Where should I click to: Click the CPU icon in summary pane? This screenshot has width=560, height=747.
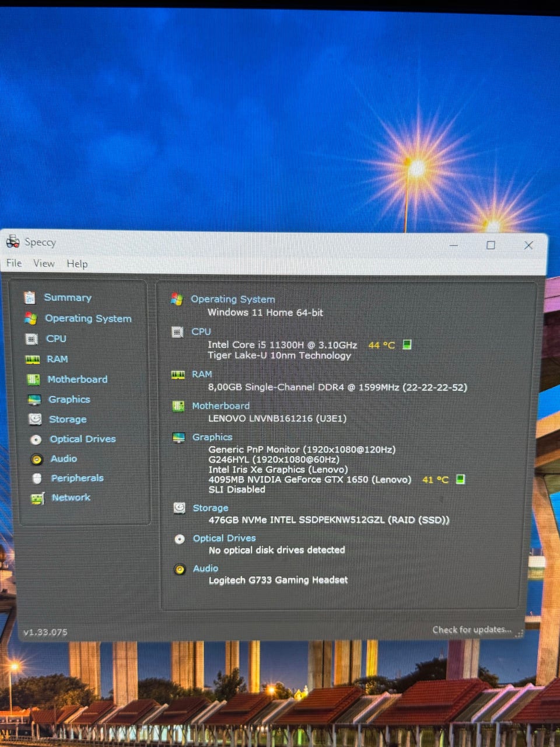tap(177, 332)
